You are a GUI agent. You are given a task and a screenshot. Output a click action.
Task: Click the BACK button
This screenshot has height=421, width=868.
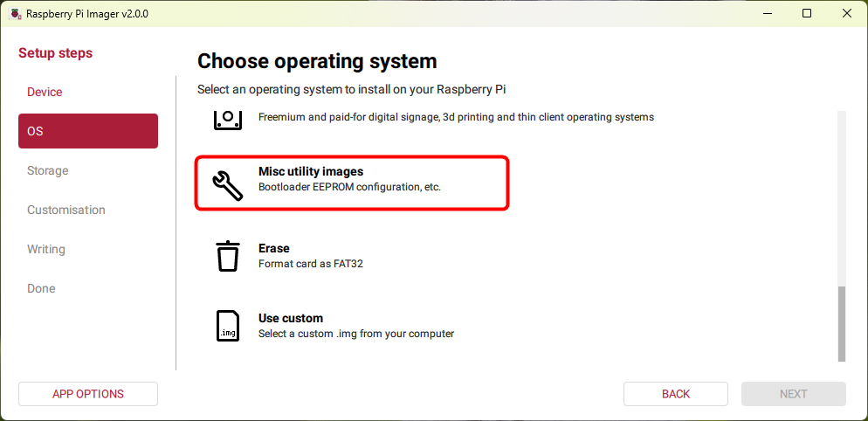676,394
